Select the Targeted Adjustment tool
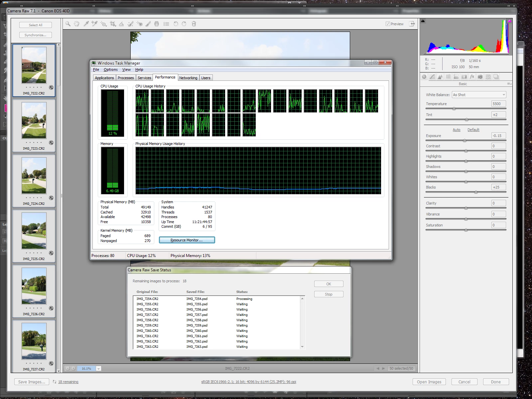The height and width of the screenshot is (399, 532). (103, 24)
